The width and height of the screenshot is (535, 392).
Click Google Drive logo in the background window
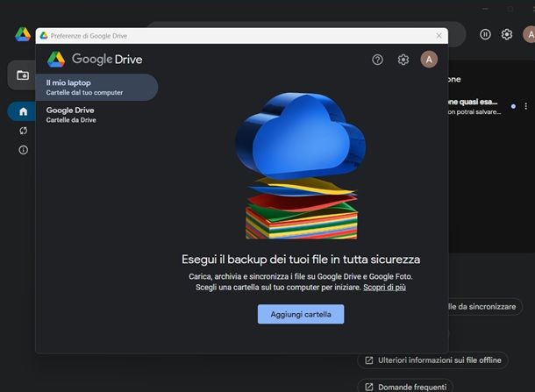[x=23, y=34]
